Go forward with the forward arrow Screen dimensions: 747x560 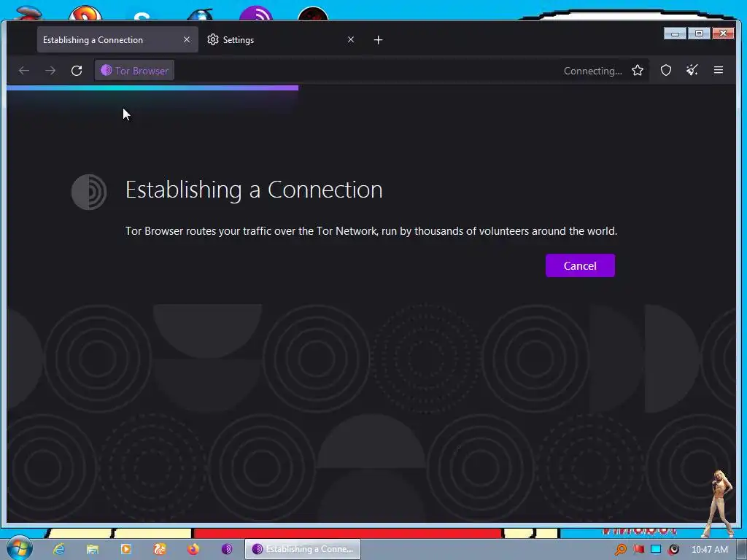pos(50,71)
